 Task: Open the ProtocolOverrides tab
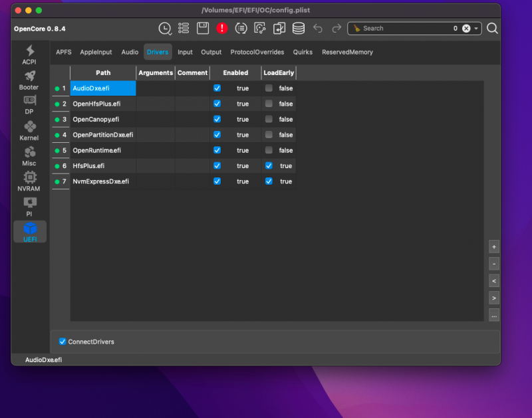(x=257, y=52)
